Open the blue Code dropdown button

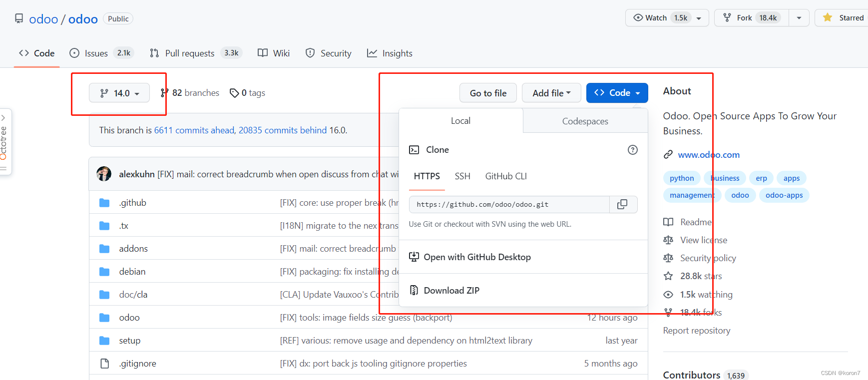click(617, 93)
